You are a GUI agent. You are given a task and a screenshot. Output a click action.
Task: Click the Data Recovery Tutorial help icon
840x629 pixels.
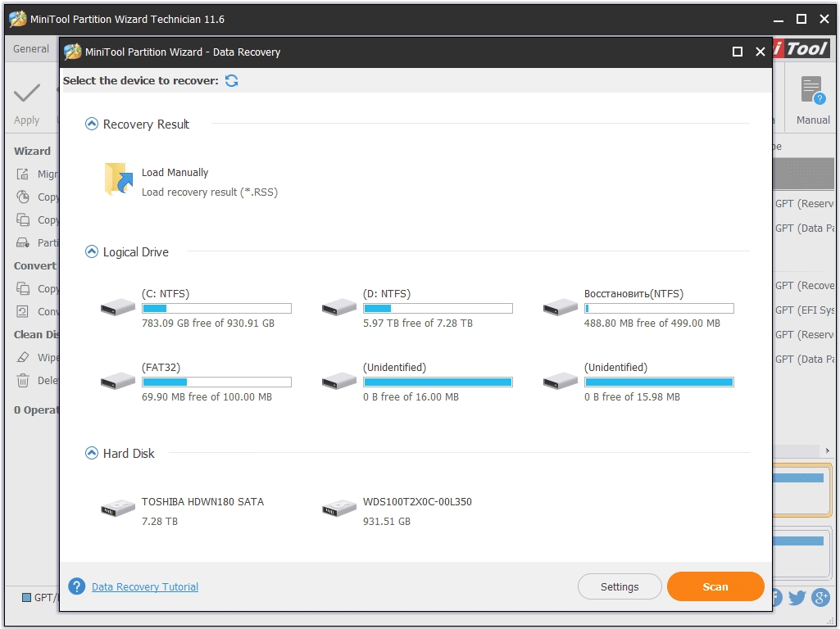76,586
